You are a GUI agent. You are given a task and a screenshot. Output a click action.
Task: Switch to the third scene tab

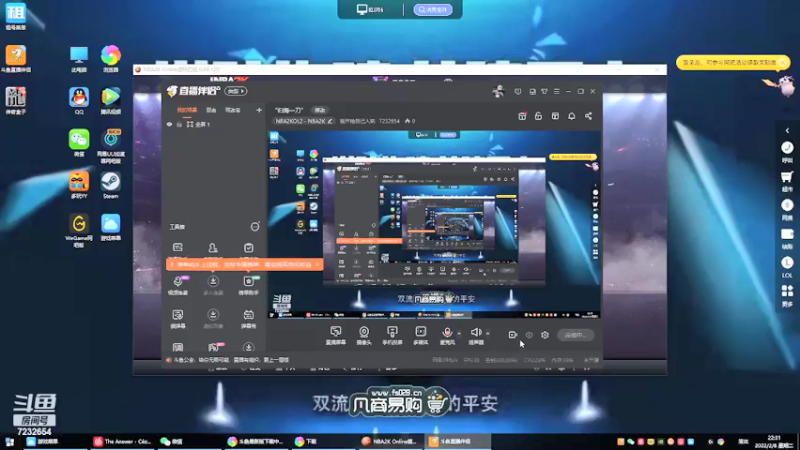233,110
